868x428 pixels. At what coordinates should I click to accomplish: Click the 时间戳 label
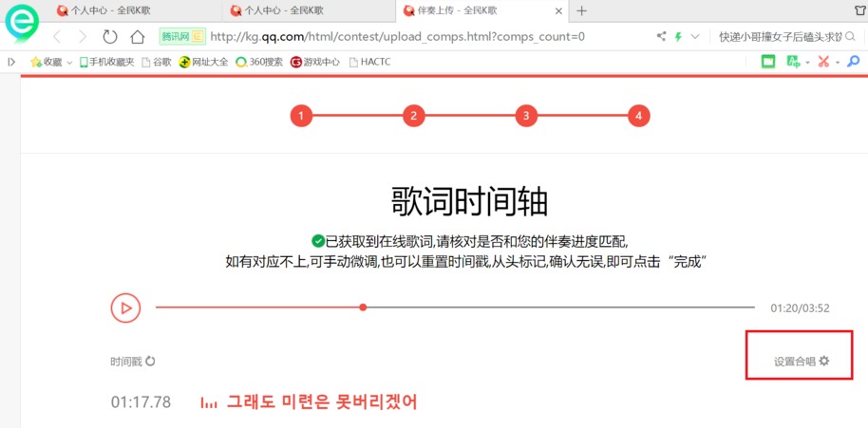pos(126,362)
